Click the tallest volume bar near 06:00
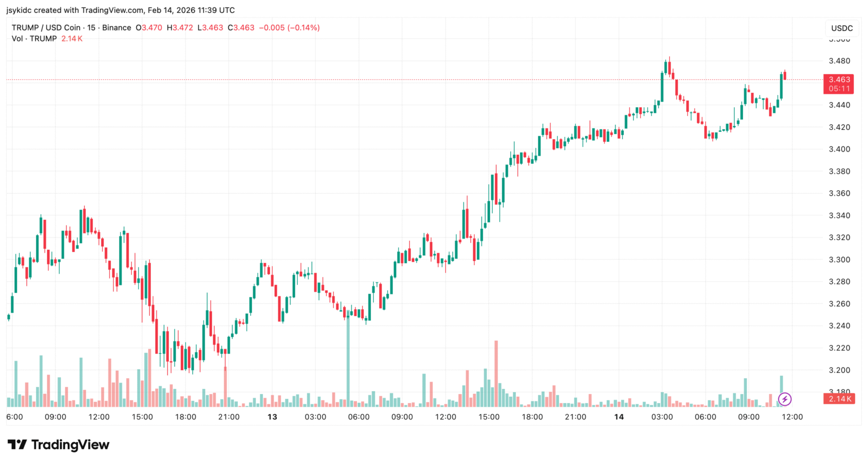Screen dimensions: 868x464 pyautogui.click(x=348, y=359)
